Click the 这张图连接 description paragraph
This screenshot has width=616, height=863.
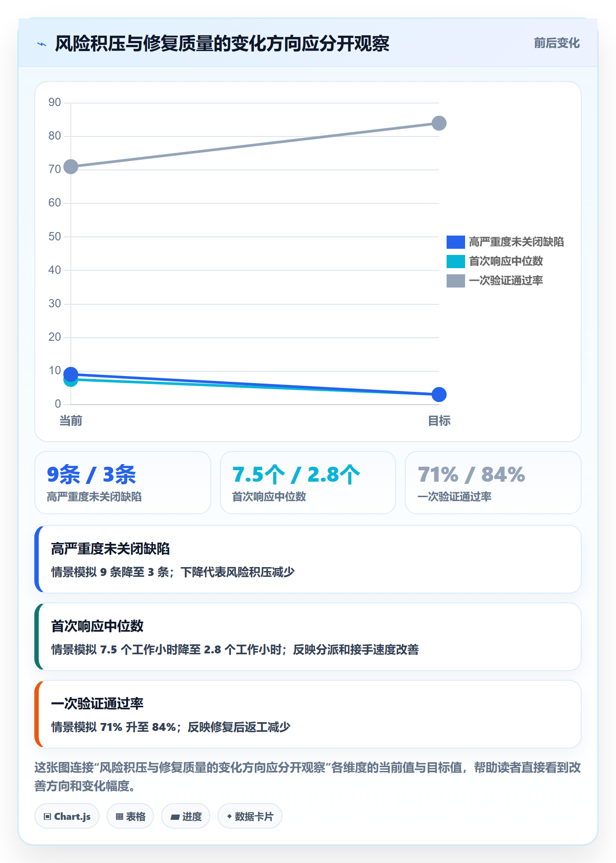[308, 777]
